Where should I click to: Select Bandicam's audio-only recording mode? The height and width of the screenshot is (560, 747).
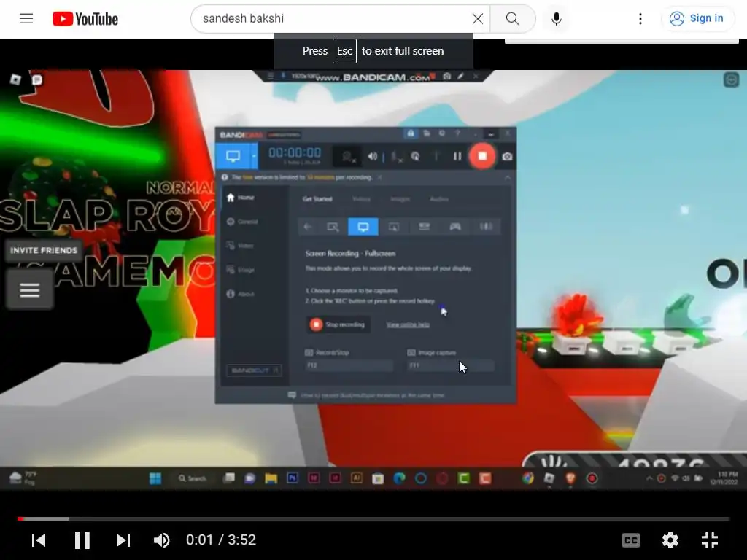coord(485,227)
